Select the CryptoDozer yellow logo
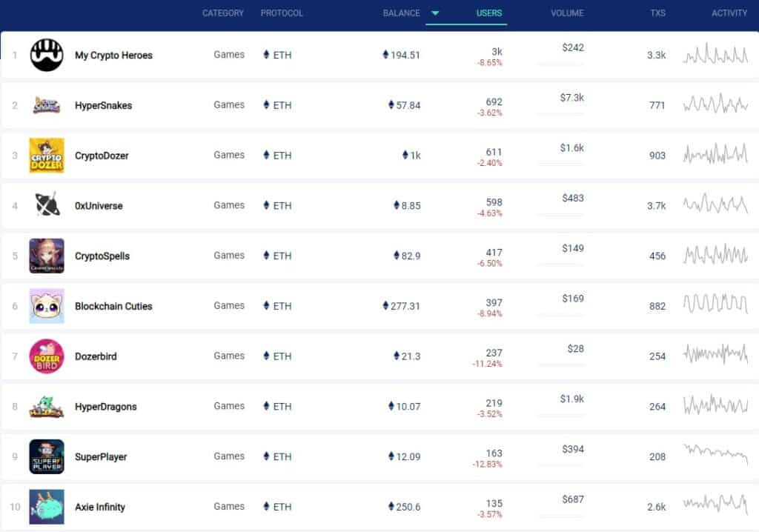Viewport: 759px width, 532px height. point(47,156)
